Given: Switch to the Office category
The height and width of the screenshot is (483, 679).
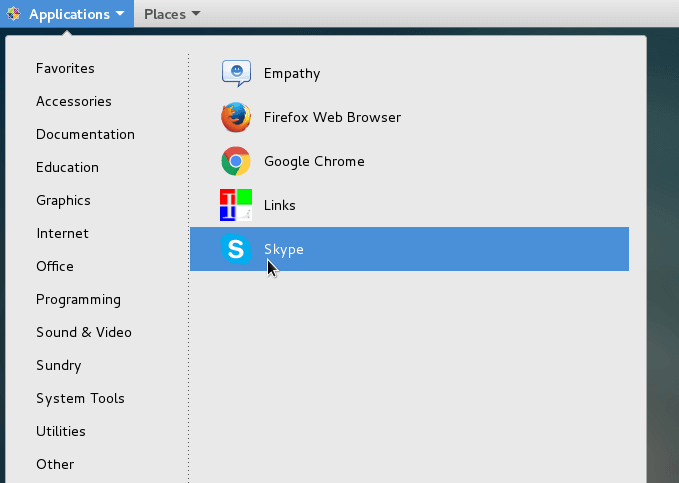Looking at the screenshot, I should [x=55, y=266].
